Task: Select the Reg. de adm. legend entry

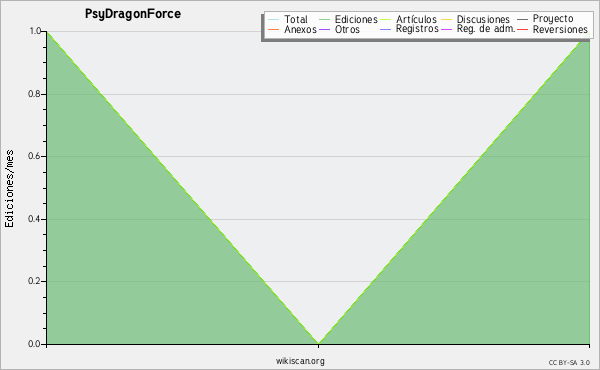Action: pos(478,29)
